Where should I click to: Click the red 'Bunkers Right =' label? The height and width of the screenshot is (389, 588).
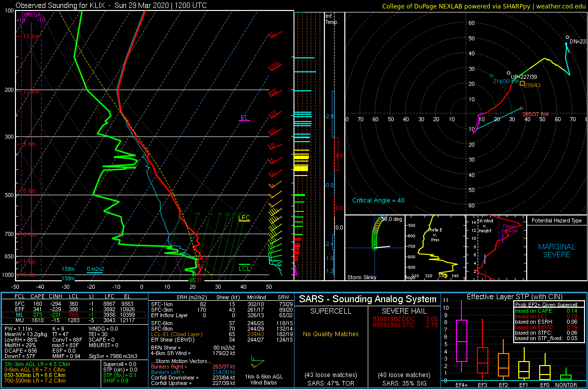click(170, 367)
